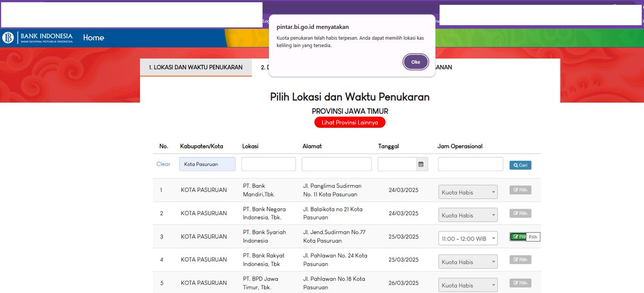Image resolution: width=644 pixels, height=293 pixels.
Task: Click the Oke button in the alert dialog
Action: tap(416, 62)
